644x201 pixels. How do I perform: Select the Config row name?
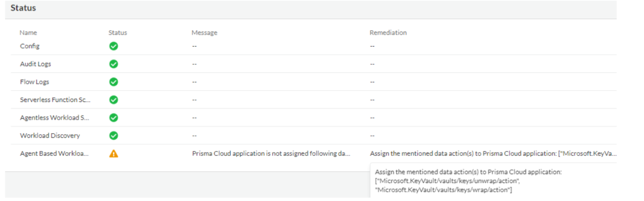point(30,46)
